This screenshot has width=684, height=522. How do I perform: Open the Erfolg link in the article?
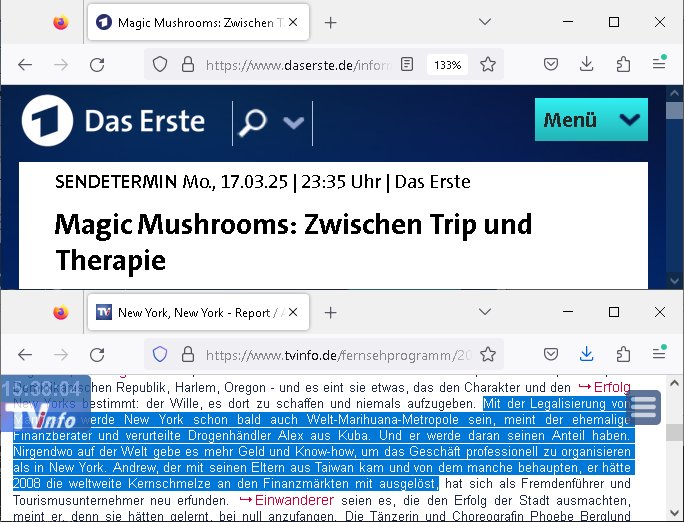point(605,388)
